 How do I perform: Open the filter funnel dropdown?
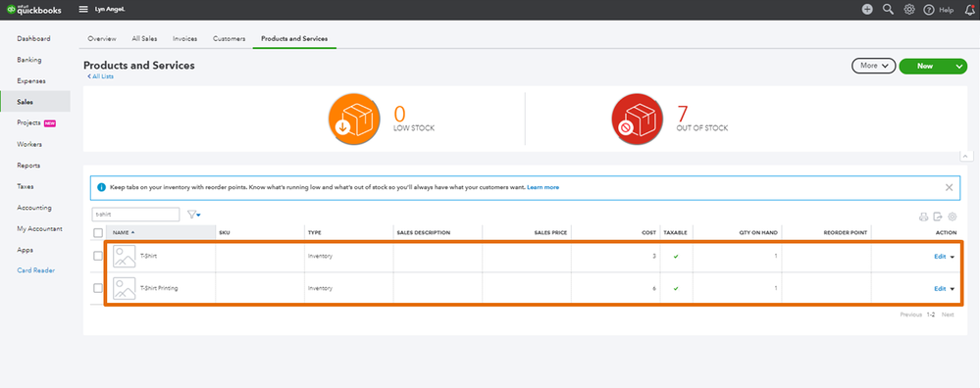[x=194, y=215]
